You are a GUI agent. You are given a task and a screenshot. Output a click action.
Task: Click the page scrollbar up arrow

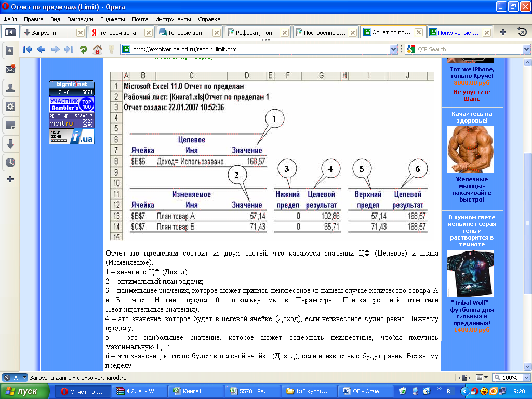pos(527,62)
